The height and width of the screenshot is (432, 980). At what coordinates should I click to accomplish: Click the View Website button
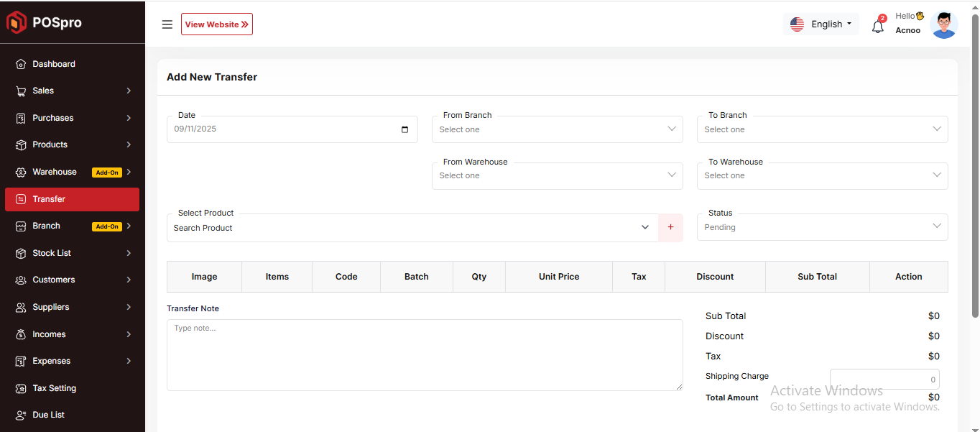pyautogui.click(x=216, y=24)
